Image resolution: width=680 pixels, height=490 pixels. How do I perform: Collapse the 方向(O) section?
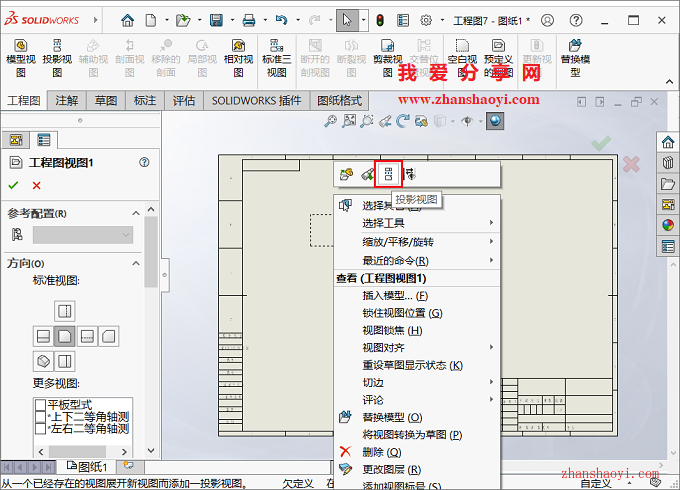(x=136, y=263)
